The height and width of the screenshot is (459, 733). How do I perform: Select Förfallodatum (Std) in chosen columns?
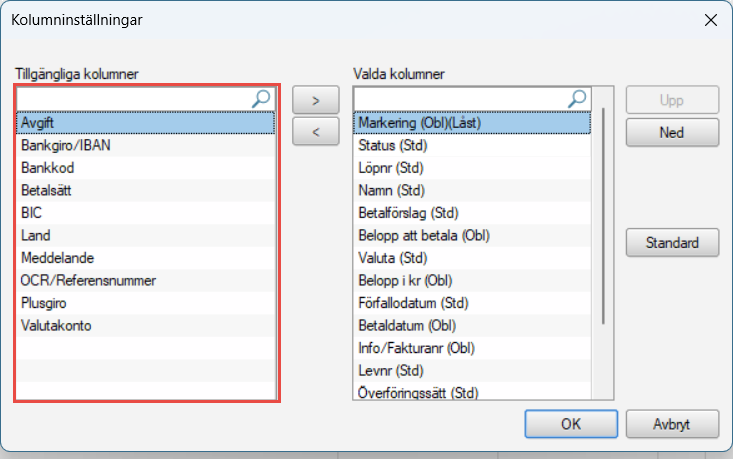click(472, 303)
